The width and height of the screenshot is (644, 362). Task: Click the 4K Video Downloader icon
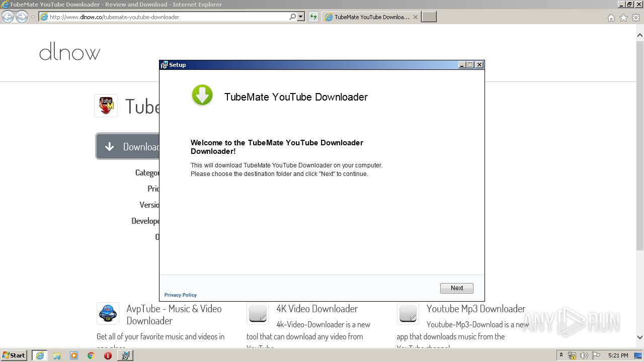coord(258,314)
